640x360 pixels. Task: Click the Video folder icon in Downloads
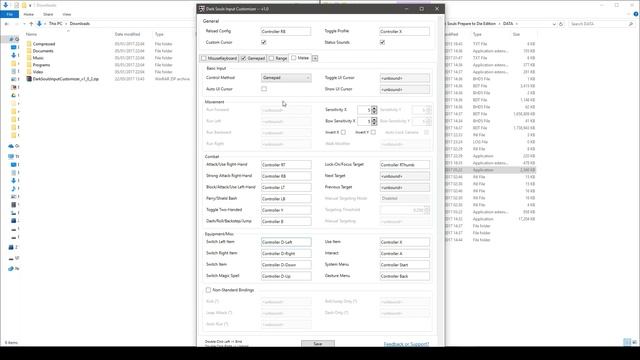tap(29, 71)
